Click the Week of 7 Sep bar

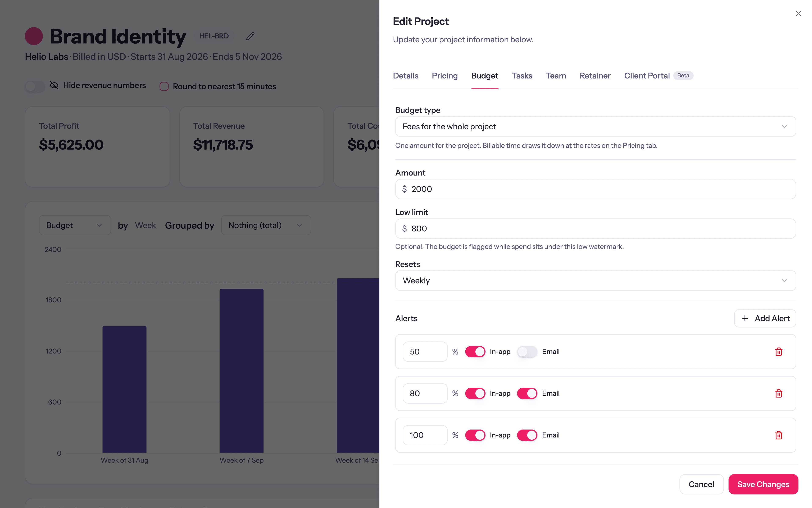click(241, 371)
